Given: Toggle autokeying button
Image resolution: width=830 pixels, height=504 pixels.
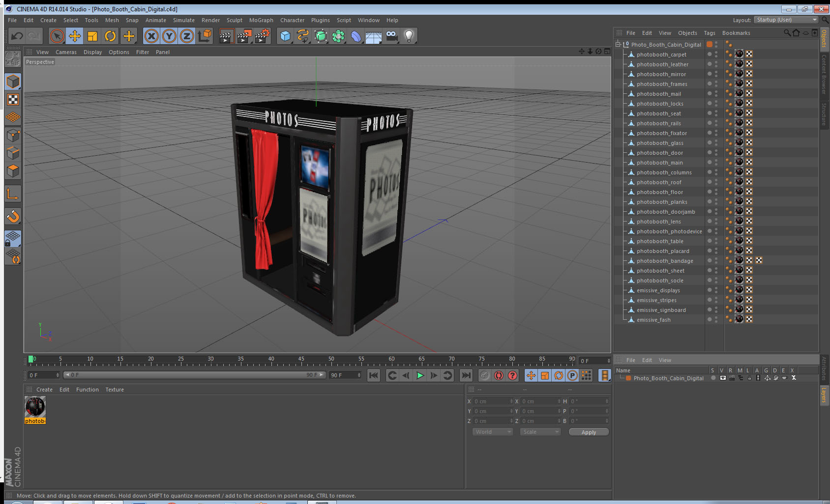Looking at the screenshot, I should pos(499,375).
